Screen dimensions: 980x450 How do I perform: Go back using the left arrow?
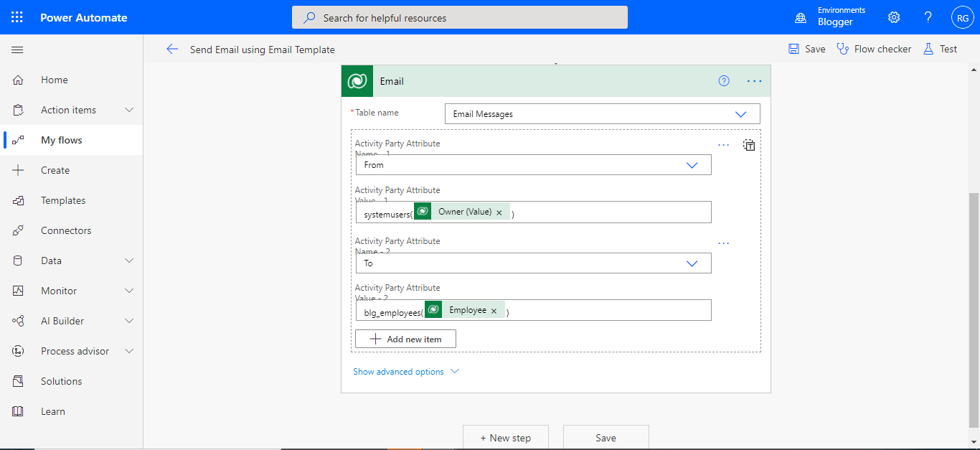172,49
